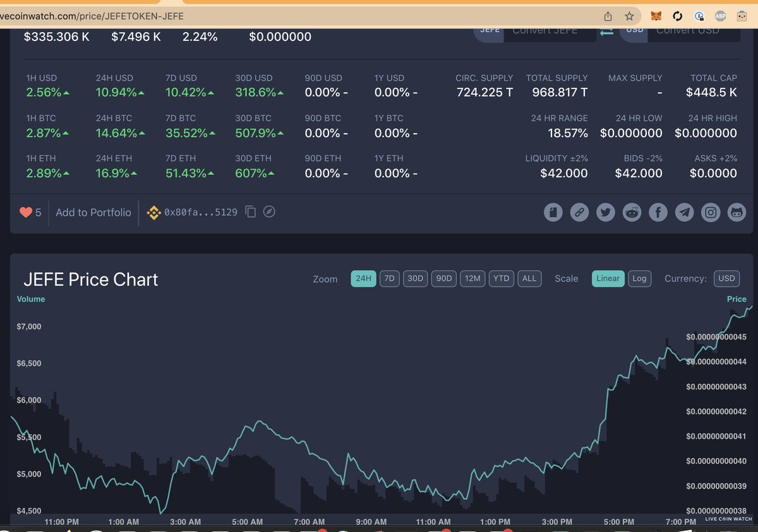Screen dimensions: 758x532
Task: Select the 30D zoom range
Action: click(415, 278)
